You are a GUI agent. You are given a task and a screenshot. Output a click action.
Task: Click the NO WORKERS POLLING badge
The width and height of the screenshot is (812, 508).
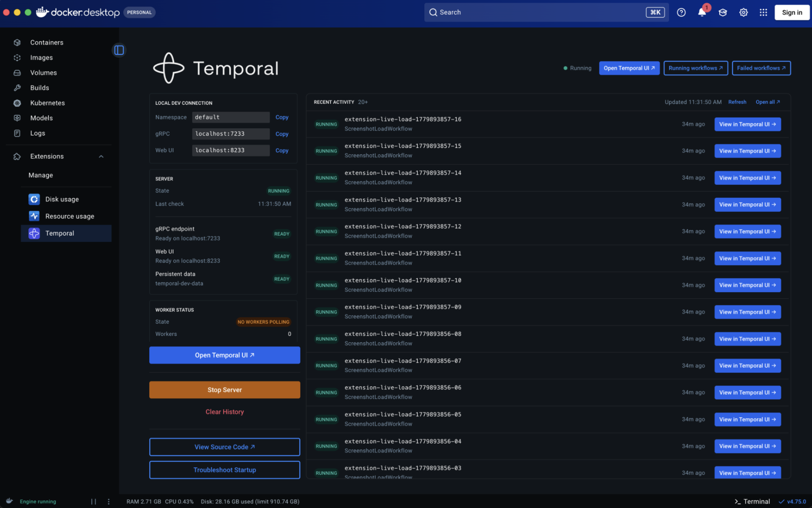point(263,322)
